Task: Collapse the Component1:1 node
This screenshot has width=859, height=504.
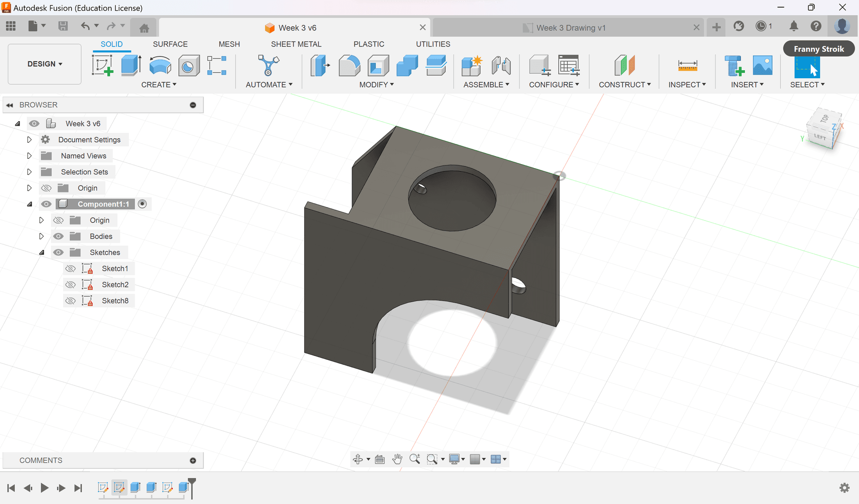Action: pyautogui.click(x=30, y=204)
